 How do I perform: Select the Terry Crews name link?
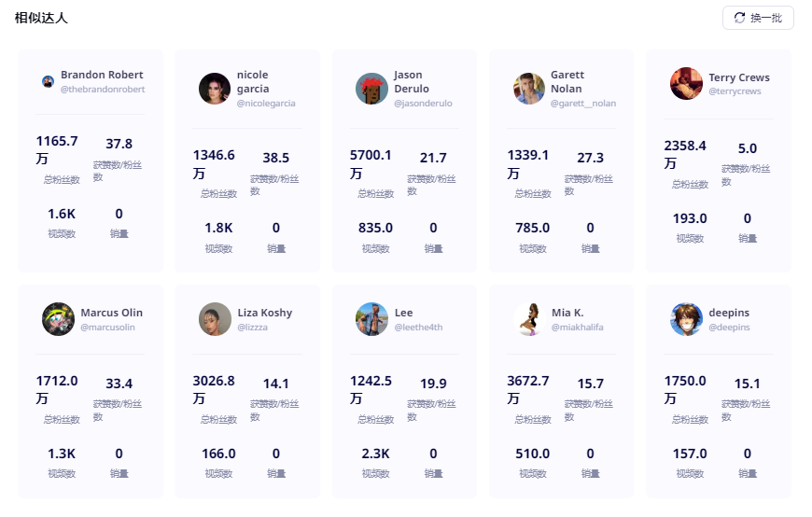739,77
